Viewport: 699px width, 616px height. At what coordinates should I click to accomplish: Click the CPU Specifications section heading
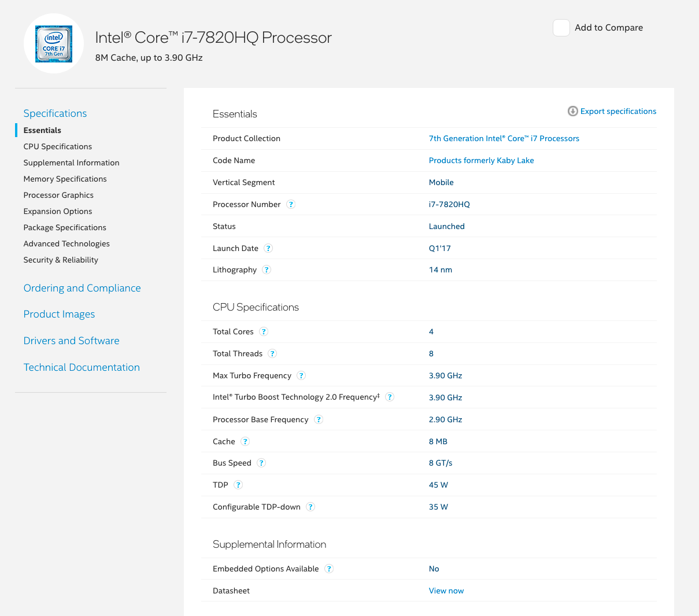[x=256, y=307]
